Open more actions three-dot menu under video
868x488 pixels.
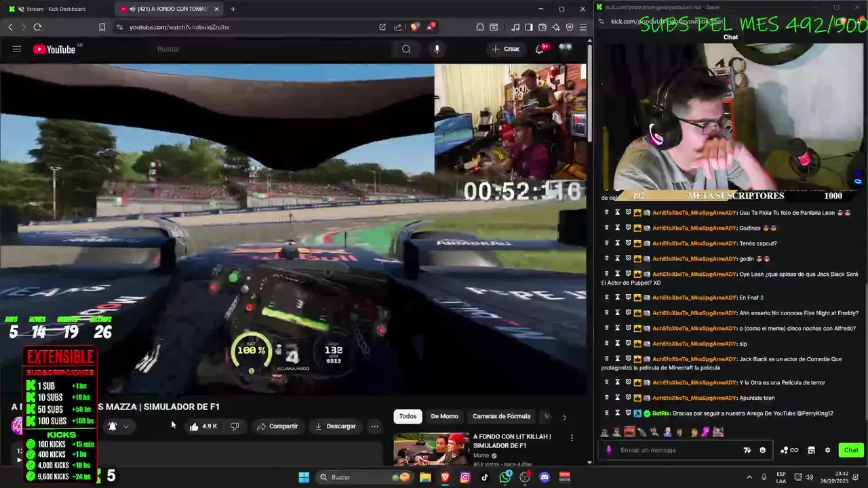click(374, 426)
